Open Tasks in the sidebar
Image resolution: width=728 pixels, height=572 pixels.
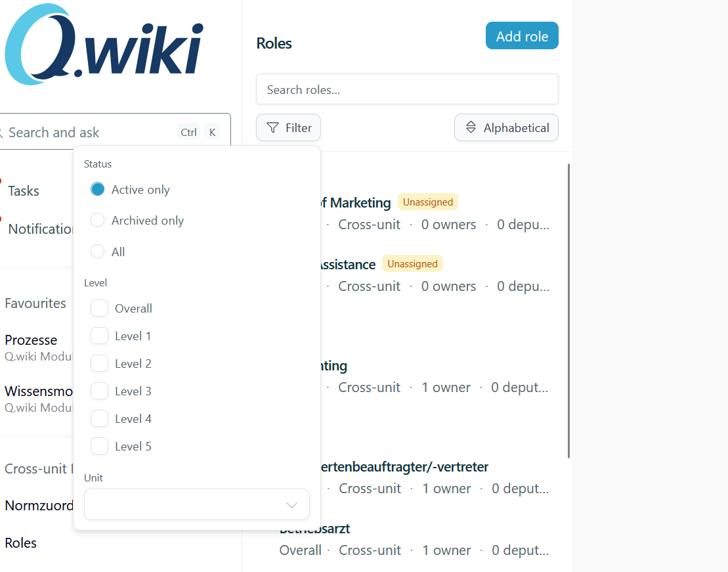tap(24, 191)
